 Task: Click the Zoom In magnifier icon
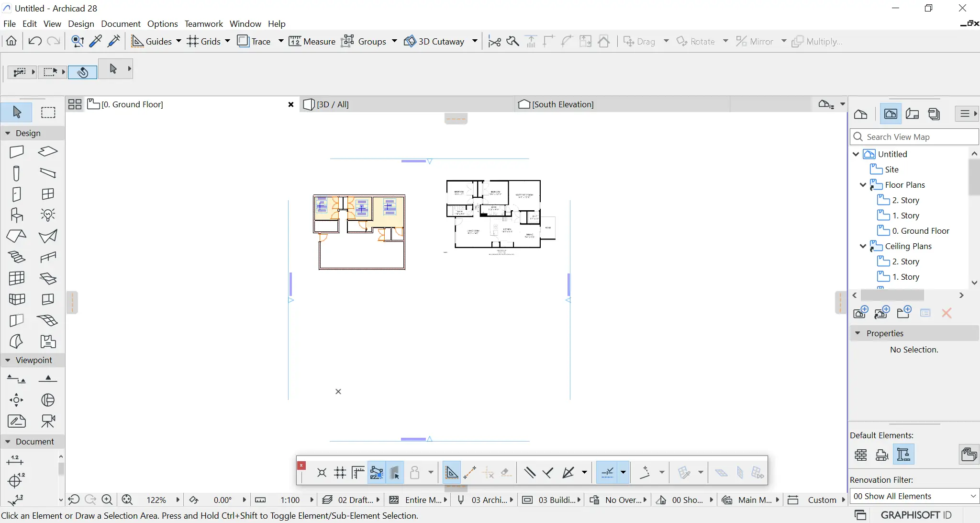107,500
